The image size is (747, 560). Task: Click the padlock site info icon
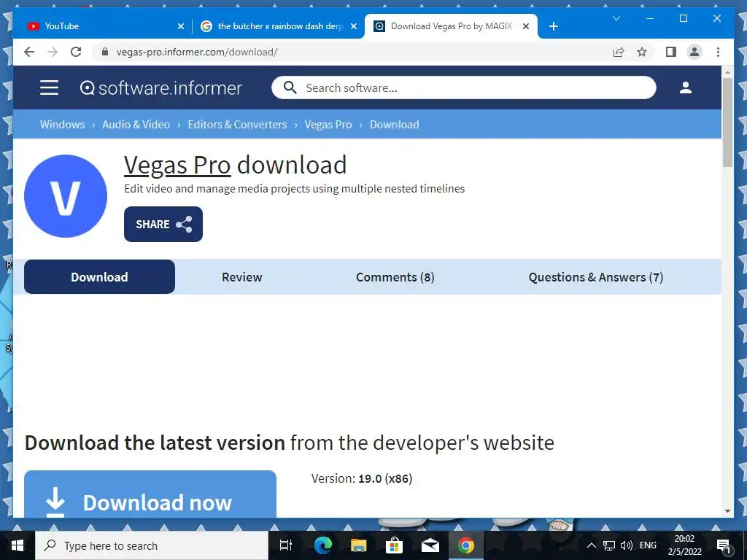105,52
